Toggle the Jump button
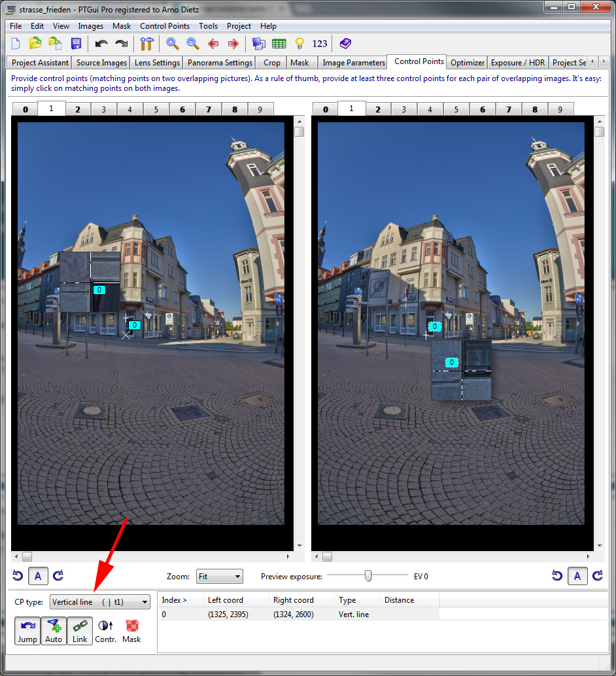The image size is (616, 676). [27, 631]
